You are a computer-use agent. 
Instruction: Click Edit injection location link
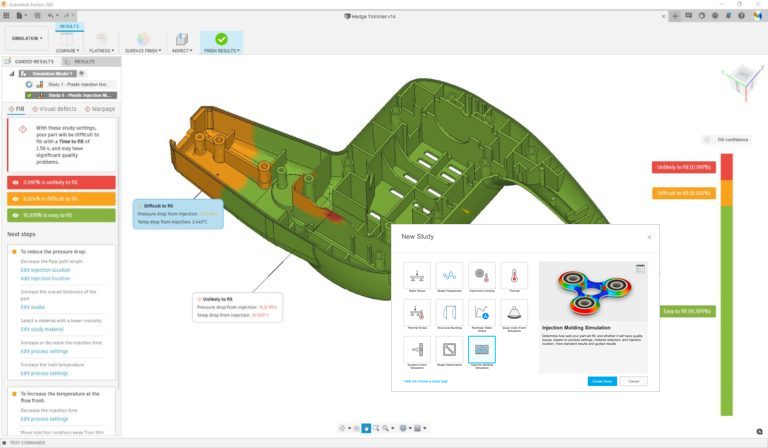click(46, 270)
